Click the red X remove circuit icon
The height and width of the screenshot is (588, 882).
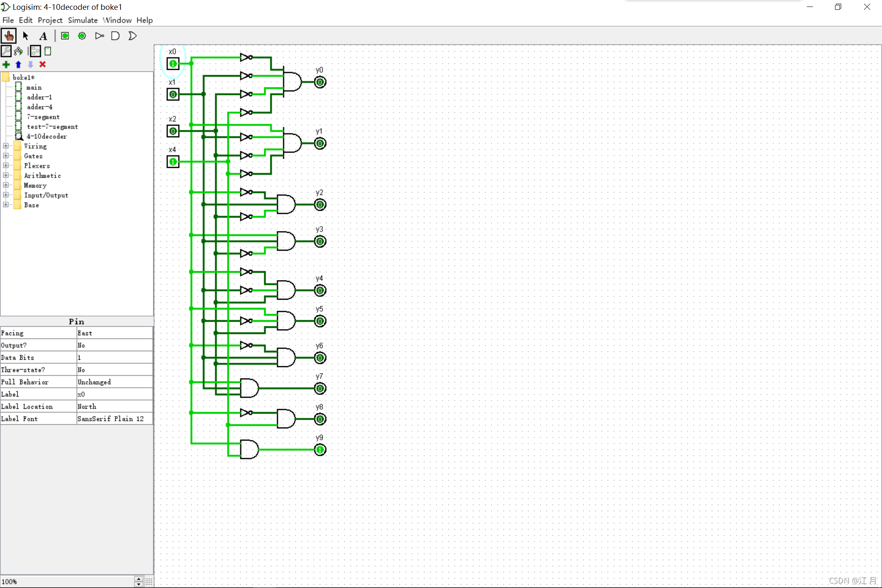[x=42, y=65]
